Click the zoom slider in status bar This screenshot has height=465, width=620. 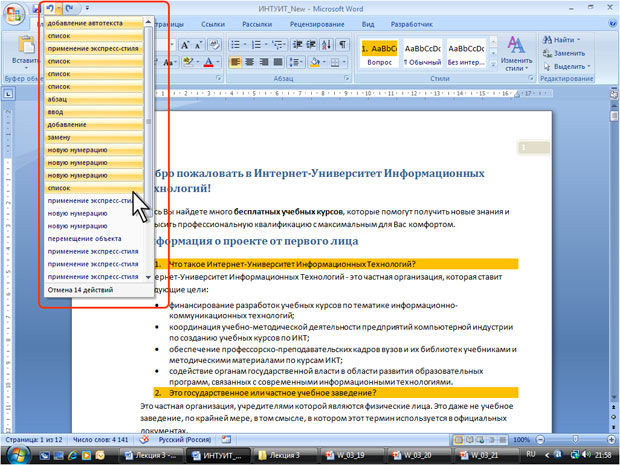point(575,439)
